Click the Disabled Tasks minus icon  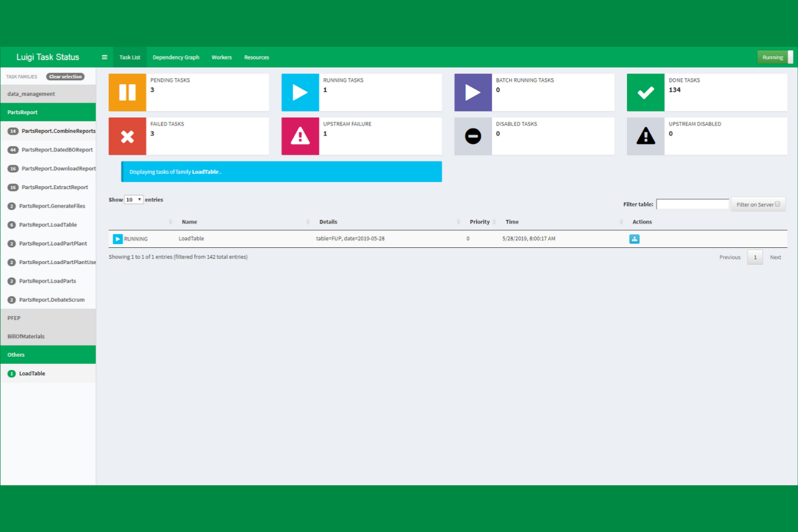click(x=472, y=136)
